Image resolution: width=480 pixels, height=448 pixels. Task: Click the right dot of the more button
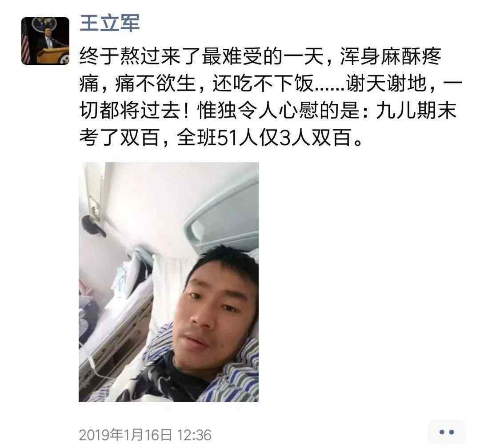pos(452,432)
